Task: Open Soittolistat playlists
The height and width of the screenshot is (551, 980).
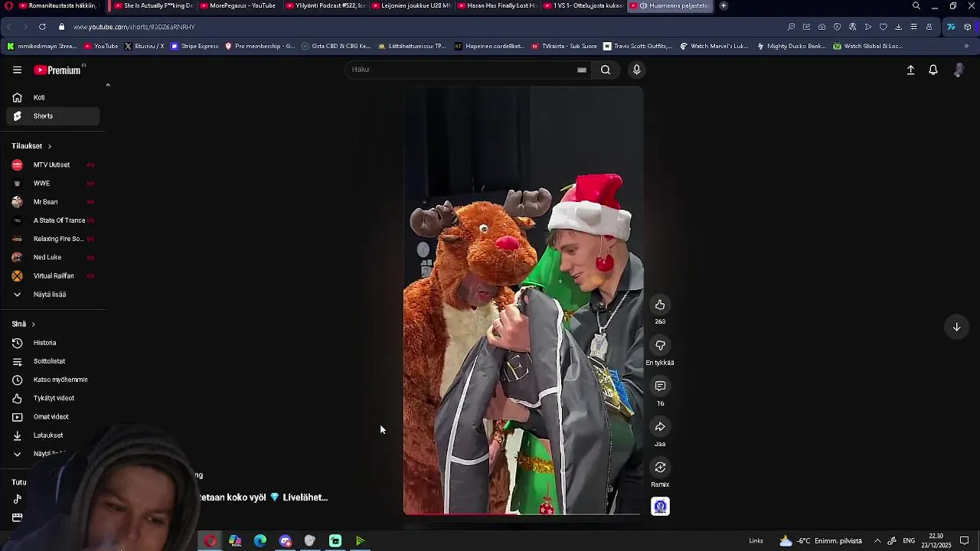Action: pos(53,360)
